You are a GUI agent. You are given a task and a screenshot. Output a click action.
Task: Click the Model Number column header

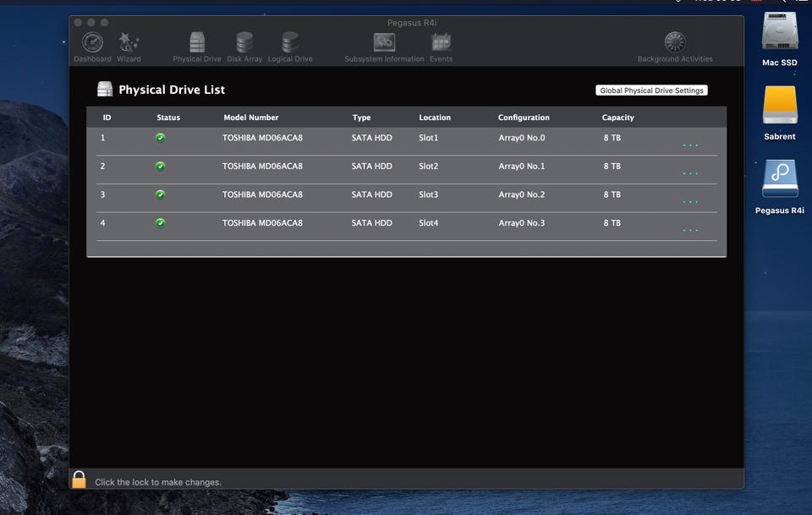click(x=250, y=118)
